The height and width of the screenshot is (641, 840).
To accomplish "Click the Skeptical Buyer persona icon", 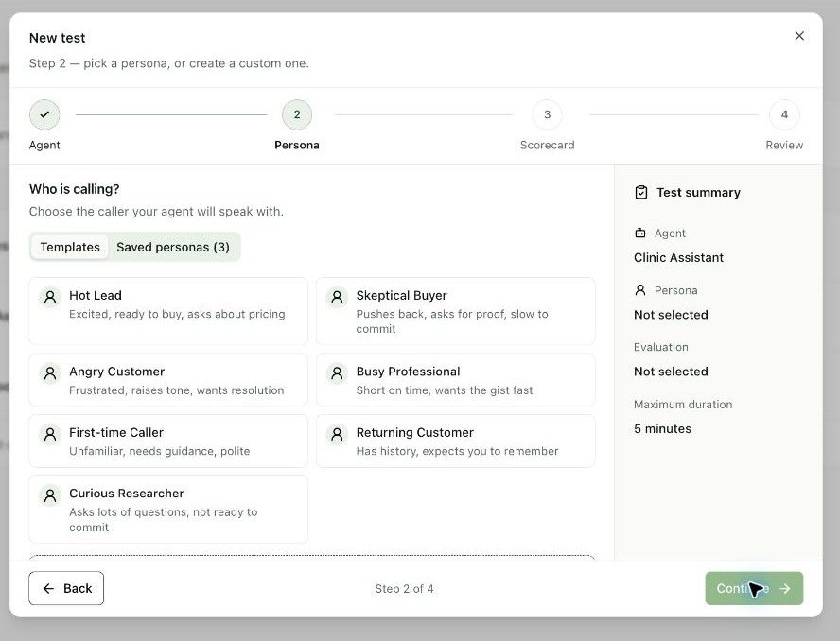I will point(337,297).
